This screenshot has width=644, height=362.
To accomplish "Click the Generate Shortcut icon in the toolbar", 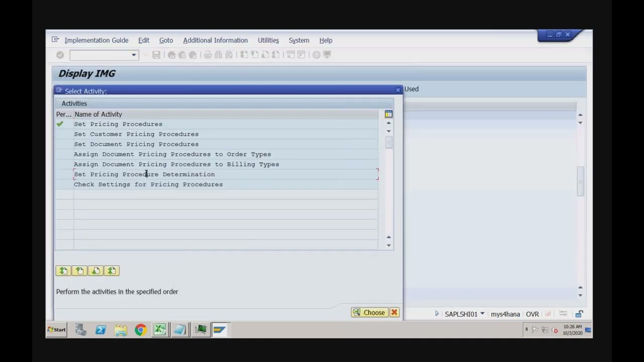I will 301,55.
